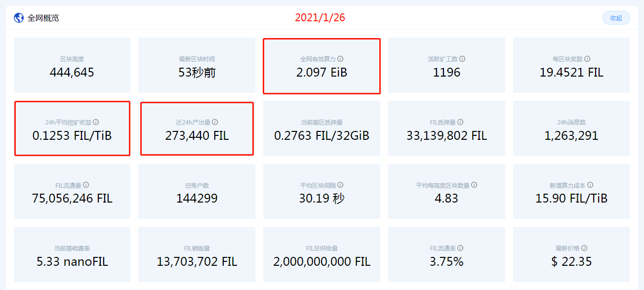Select the 13,703,702 FIL burned value
This screenshot has height=290, width=644.
[197, 262]
